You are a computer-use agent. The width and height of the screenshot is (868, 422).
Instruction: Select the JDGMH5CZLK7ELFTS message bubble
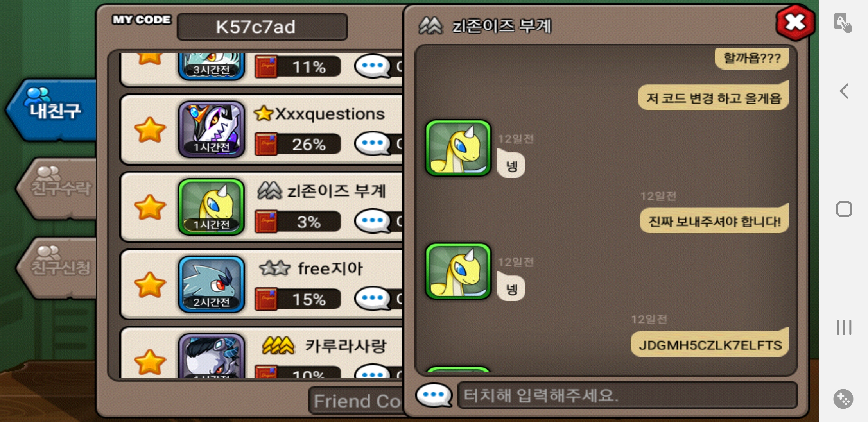(710, 344)
